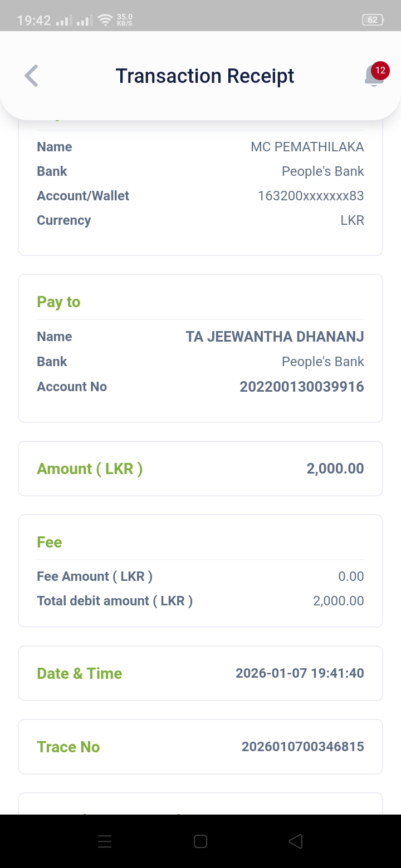Tap the Amount value 2,000.00

click(x=335, y=468)
